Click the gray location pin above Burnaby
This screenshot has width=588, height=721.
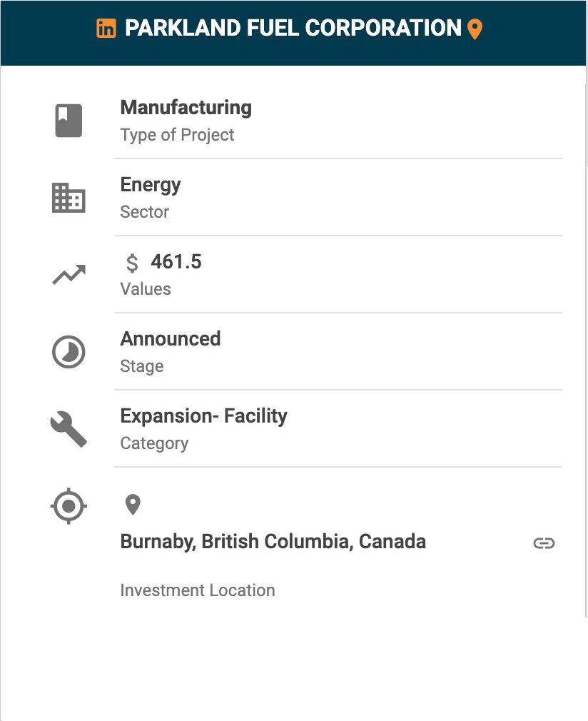[133, 505]
